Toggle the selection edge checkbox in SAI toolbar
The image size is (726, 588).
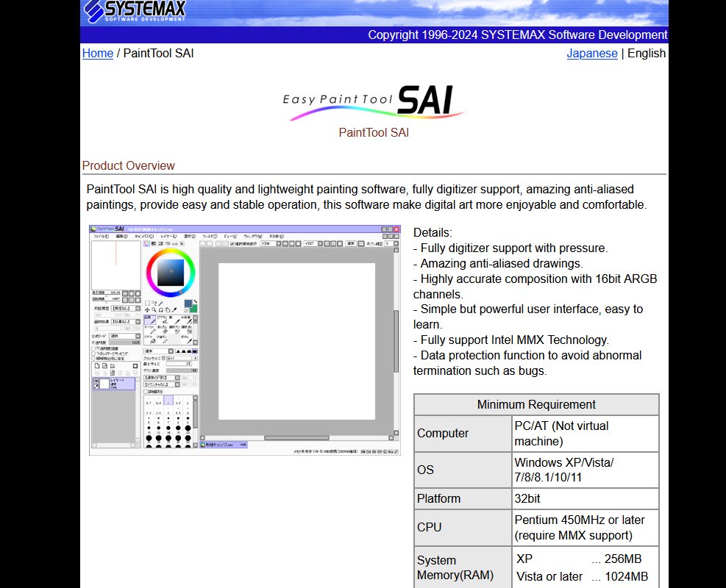[x=232, y=244]
